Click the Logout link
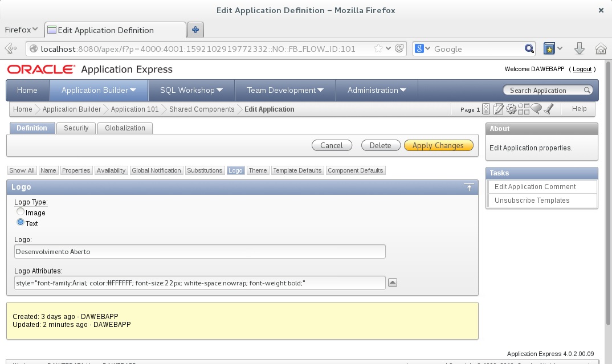The width and height of the screenshot is (612, 364). tap(582, 69)
